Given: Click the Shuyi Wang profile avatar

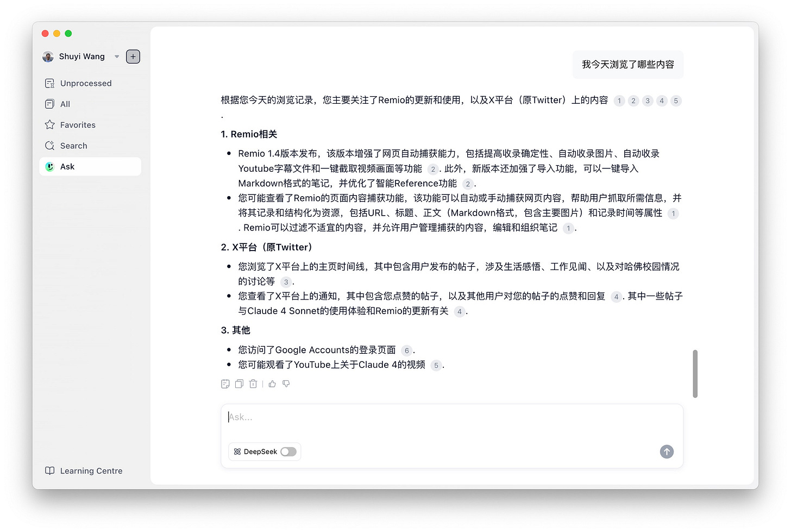Looking at the screenshot, I should coord(48,57).
